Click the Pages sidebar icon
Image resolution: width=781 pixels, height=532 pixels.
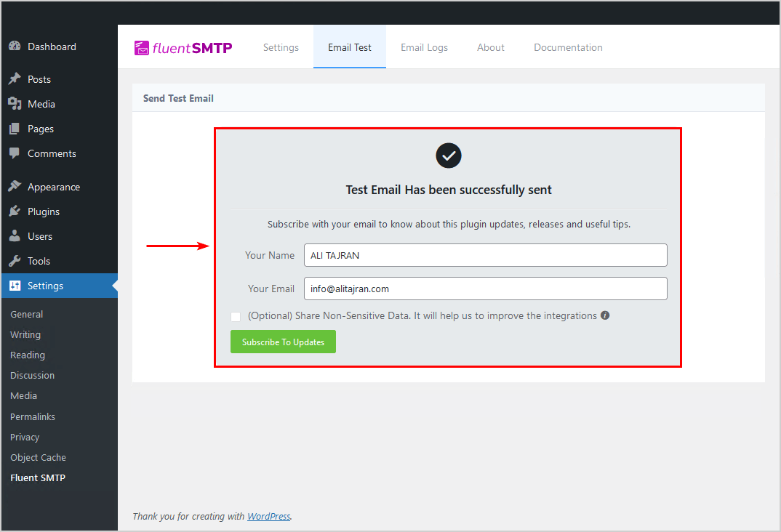coord(15,129)
